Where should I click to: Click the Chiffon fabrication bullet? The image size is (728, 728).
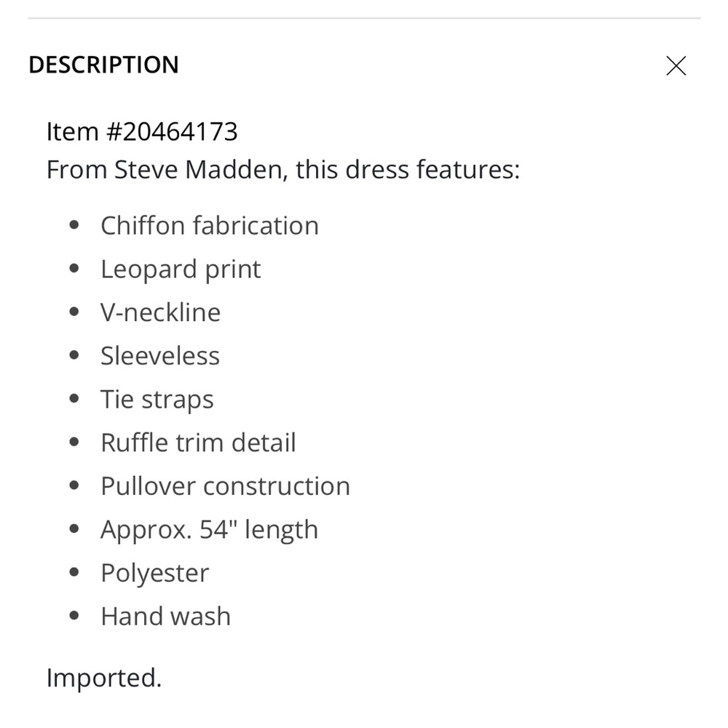pos(210,226)
